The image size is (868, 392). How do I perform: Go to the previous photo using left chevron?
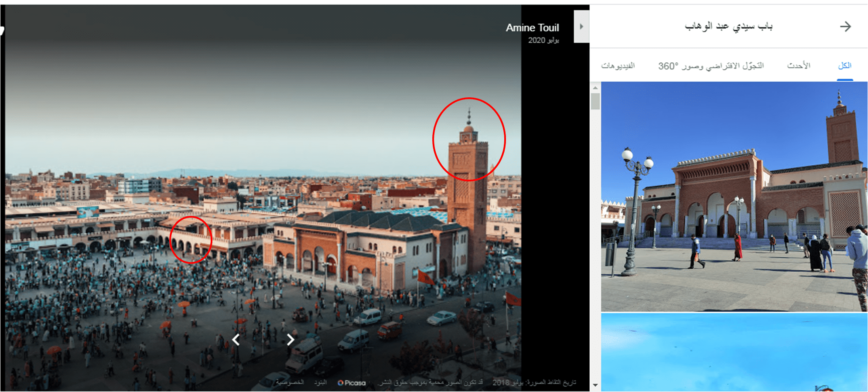click(236, 339)
